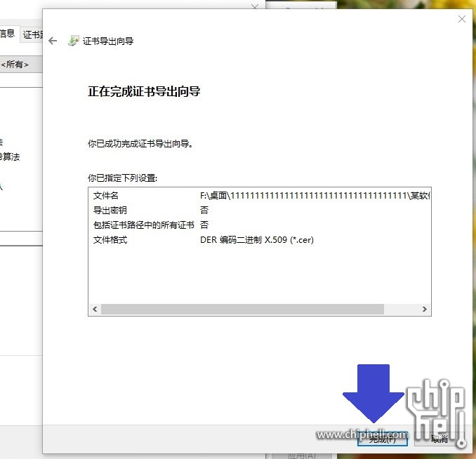This screenshot has height=459, width=476.
Task: Go back using the wizard's arrow
Action: (x=53, y=41)
